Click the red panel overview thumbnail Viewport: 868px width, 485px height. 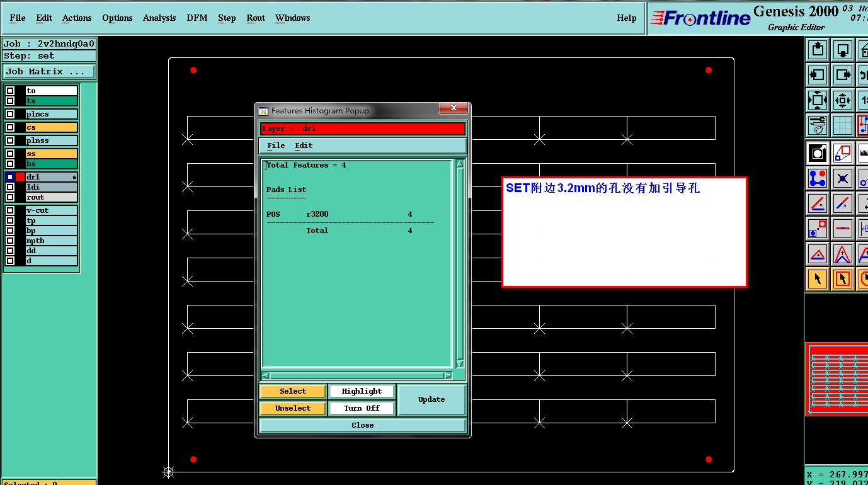[837, 379]
